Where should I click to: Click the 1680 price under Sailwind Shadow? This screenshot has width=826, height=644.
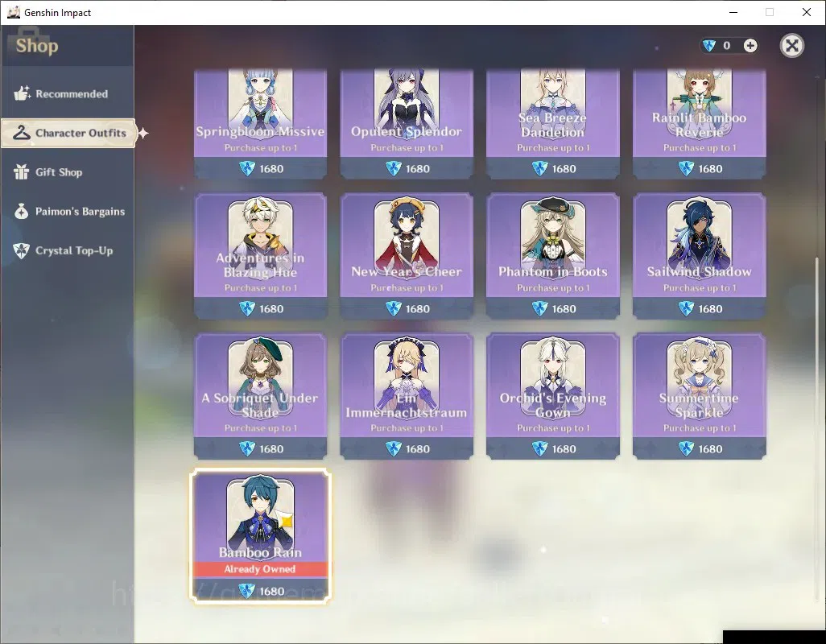(710, 309)
